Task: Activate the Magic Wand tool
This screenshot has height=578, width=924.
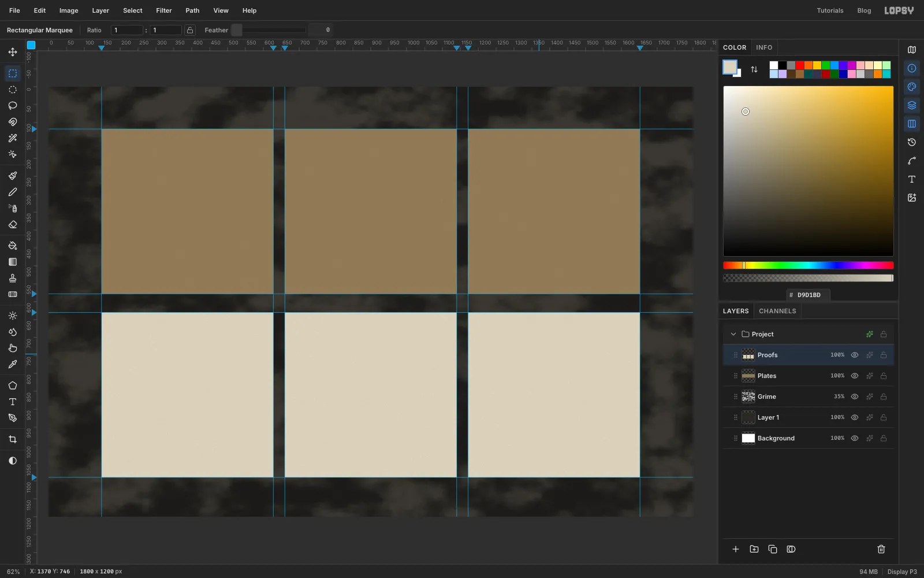Action: [13, 138]
